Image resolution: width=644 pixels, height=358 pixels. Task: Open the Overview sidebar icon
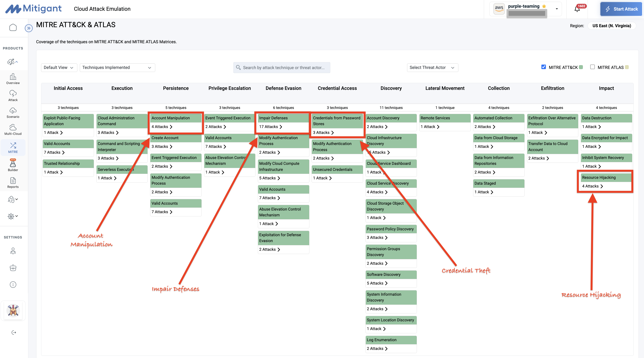pos(13,79)
